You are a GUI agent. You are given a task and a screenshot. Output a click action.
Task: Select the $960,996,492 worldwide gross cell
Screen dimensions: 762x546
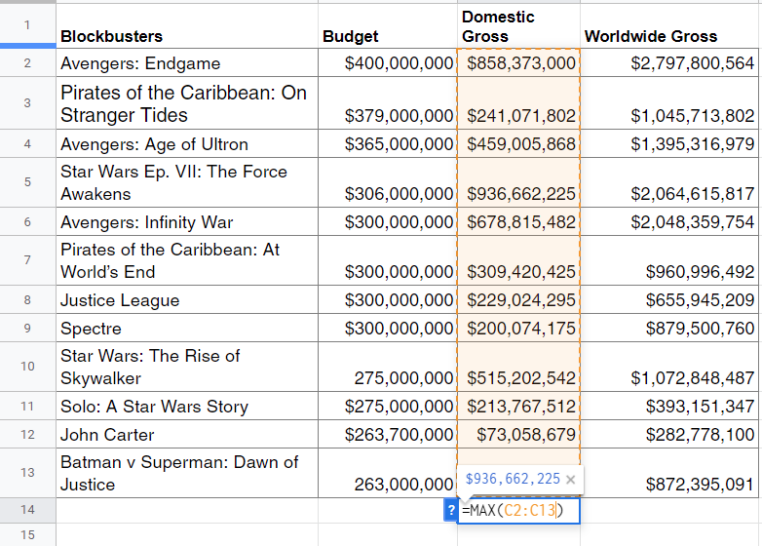[669, 261]
